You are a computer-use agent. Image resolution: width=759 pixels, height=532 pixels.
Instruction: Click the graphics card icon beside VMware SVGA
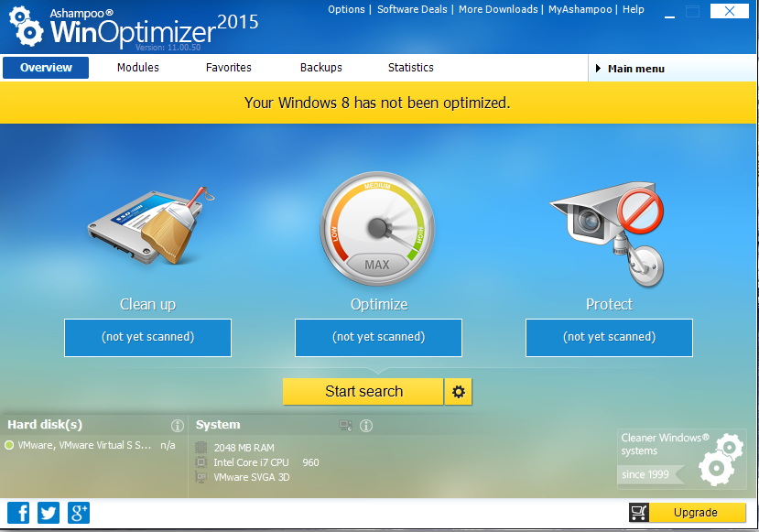(x=201, y=477)
